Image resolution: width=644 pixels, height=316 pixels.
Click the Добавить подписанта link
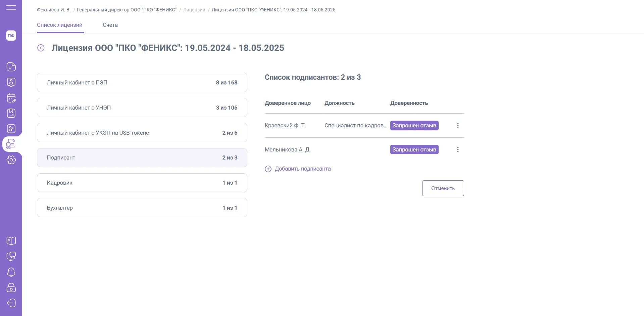pos(302,169)
